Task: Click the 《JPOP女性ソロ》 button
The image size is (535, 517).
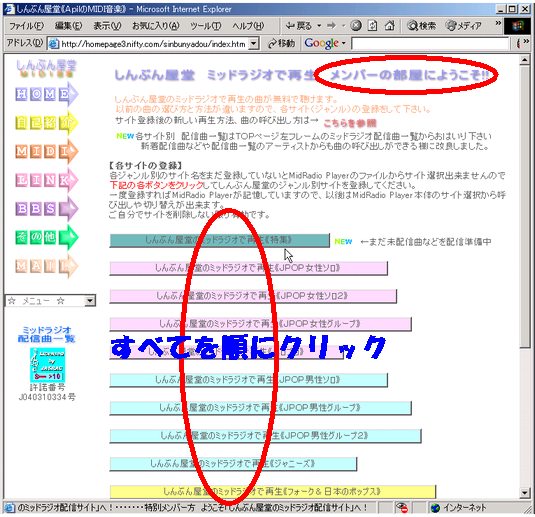Action: (248, 268)
